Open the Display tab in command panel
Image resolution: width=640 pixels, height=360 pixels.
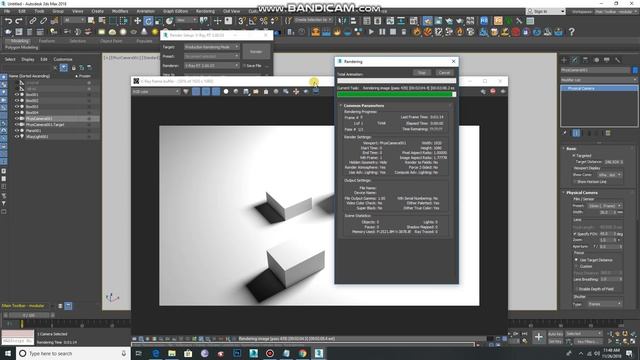[x=607, y=60]
